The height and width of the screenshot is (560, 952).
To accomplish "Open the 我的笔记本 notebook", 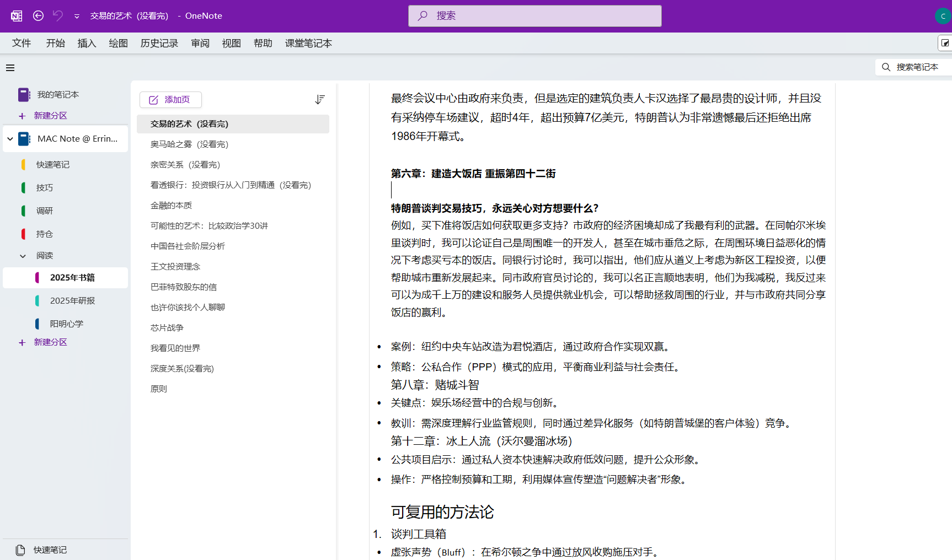I will [x=58, y=95].
